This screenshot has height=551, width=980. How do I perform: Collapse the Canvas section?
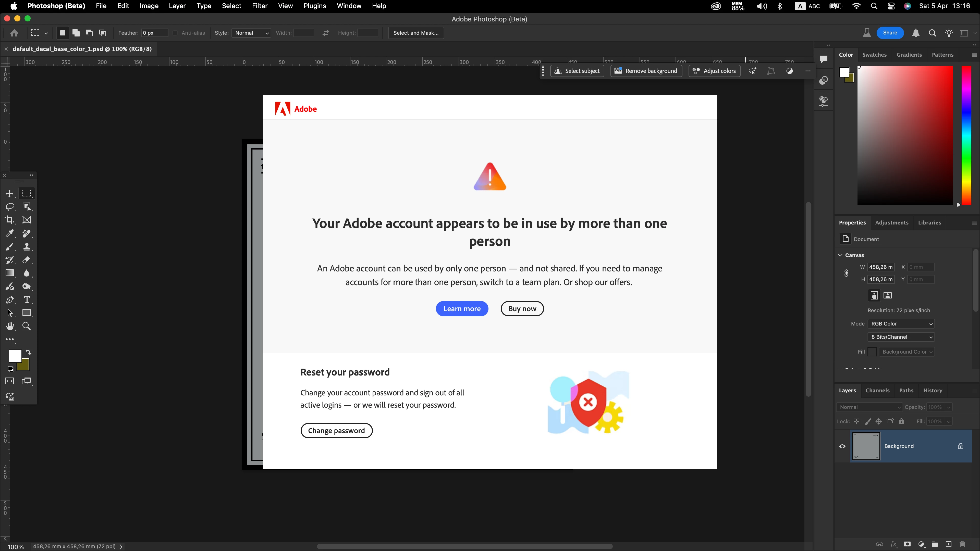coord(840,255)
